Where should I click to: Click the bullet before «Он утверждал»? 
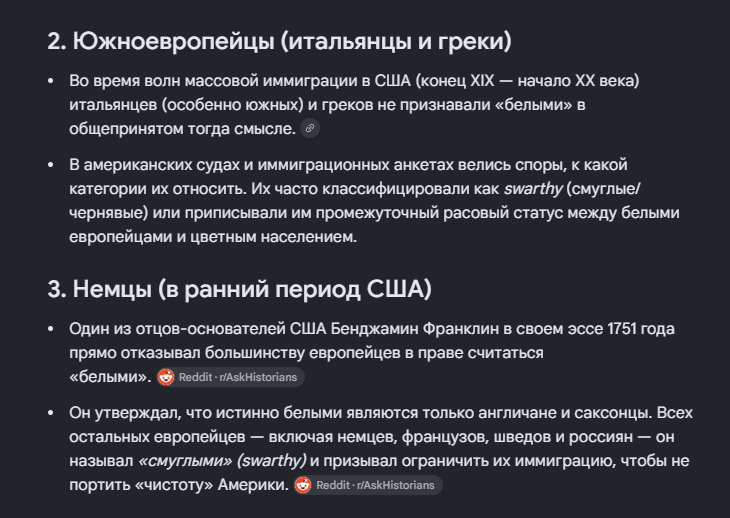(x=51, y=413)
